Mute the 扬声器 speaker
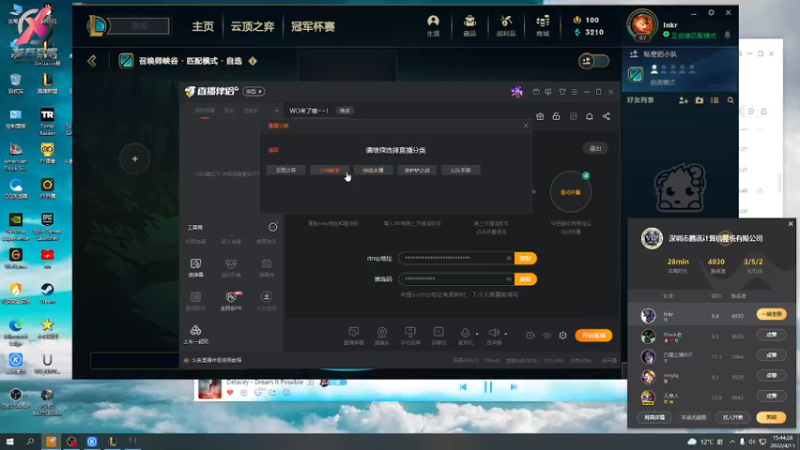800x450 pixels. coord(493,336)
